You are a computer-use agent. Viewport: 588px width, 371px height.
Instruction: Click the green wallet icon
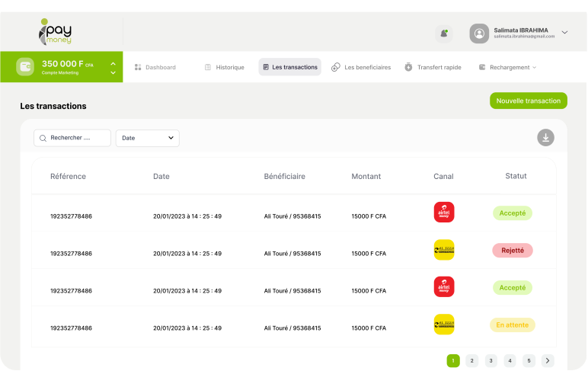(x=25, y=67)
